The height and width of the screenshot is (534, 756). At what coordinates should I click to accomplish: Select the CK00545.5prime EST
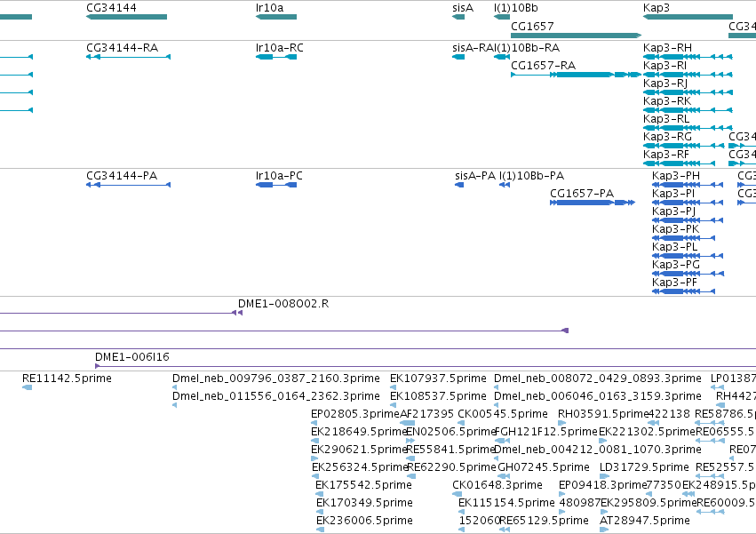[x=461, y=423]
